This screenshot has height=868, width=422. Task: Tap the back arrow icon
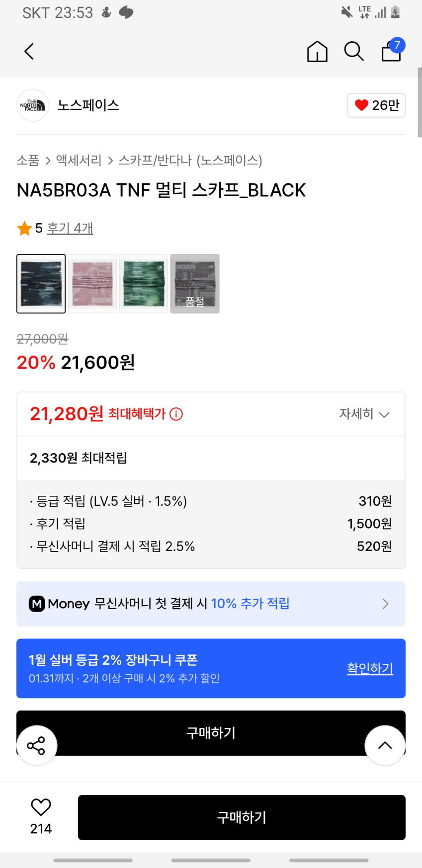pyautogui.click(x=29, y=51)
